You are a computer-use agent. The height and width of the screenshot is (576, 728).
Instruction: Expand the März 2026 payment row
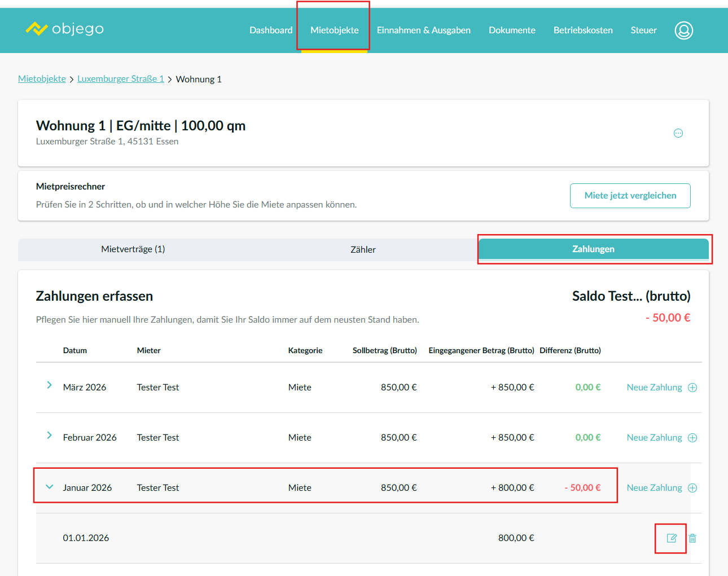click(49, 385)
